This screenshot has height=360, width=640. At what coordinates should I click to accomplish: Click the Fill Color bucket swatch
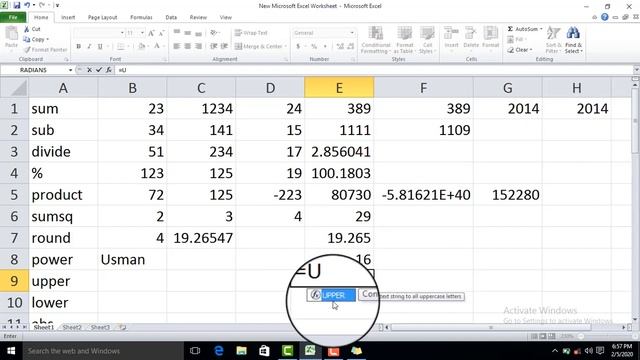(141, 47)
